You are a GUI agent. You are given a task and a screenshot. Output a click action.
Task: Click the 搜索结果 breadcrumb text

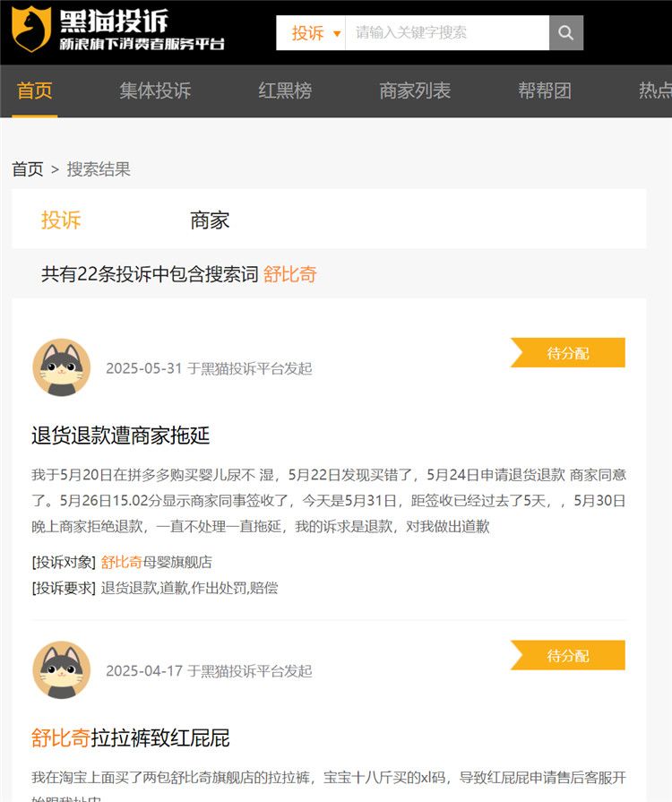click(x=99, y=168)
